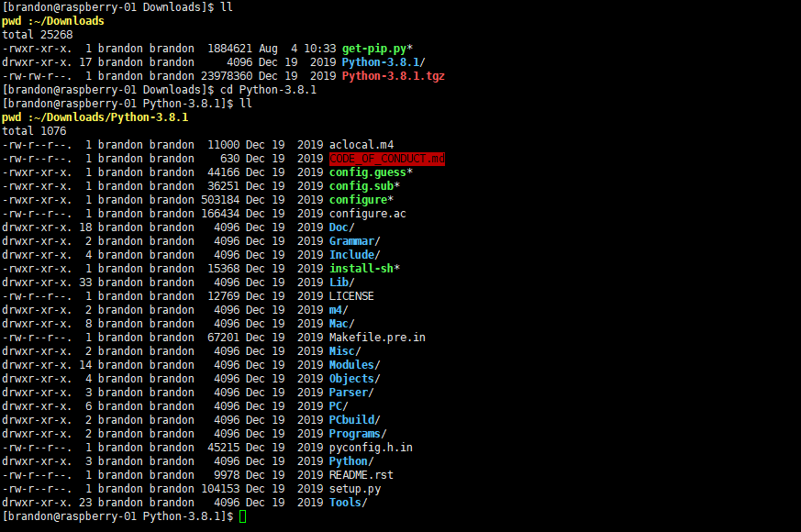Select the Doc/ directory name
This screenshot has height=532, width=801.
point(341,227)
